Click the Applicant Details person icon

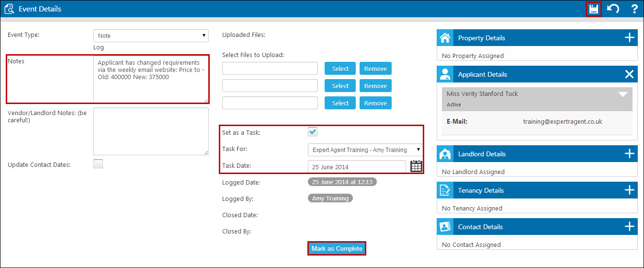click(x=445, y=74)
